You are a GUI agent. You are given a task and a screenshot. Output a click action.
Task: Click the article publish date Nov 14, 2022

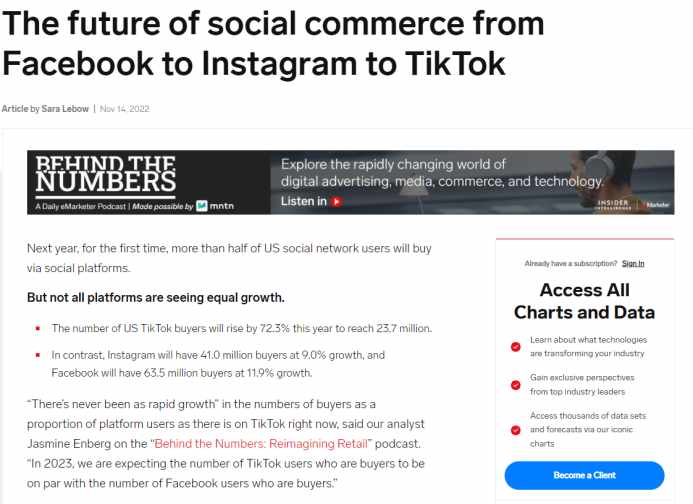tap(125, 109)
